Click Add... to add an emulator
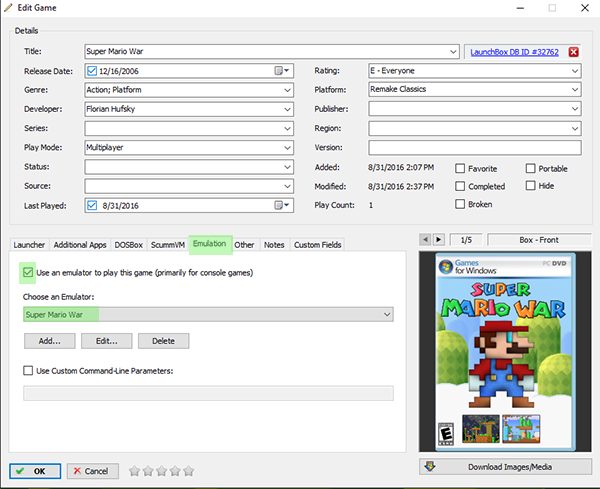Screen dimensions: 600x489 point(50,341)
